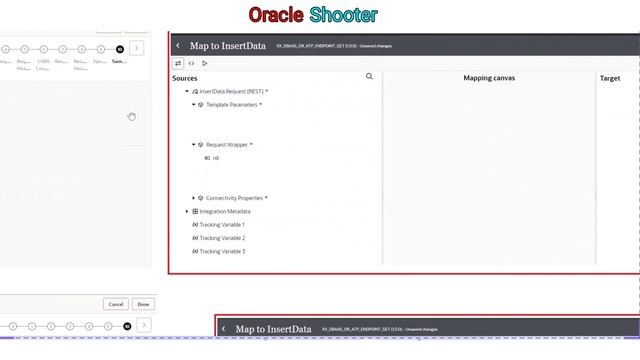Select the CORS Con... wizard step circle
Viewport: 640px width, 360px height.
tap(43, 49)
